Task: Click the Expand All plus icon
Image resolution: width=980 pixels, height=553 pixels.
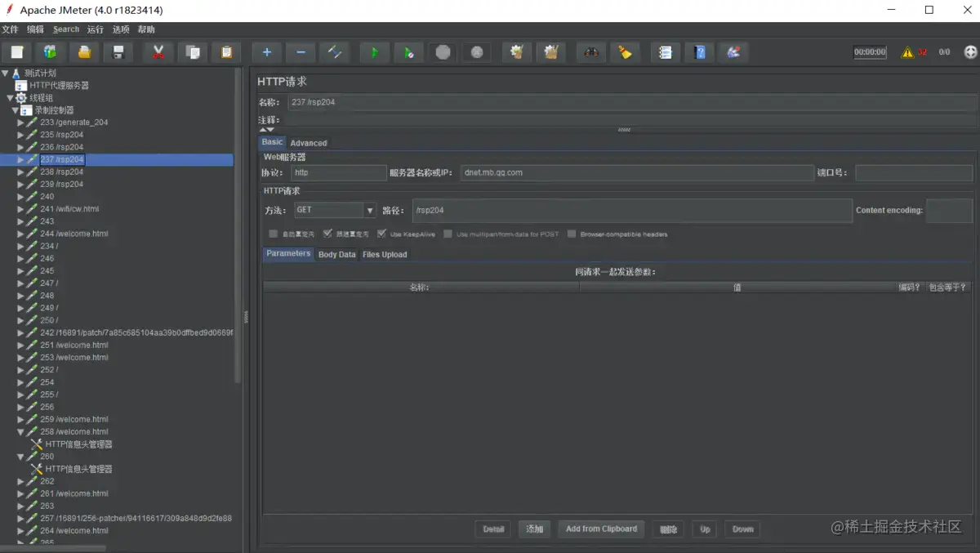Action: pos(266,52)
